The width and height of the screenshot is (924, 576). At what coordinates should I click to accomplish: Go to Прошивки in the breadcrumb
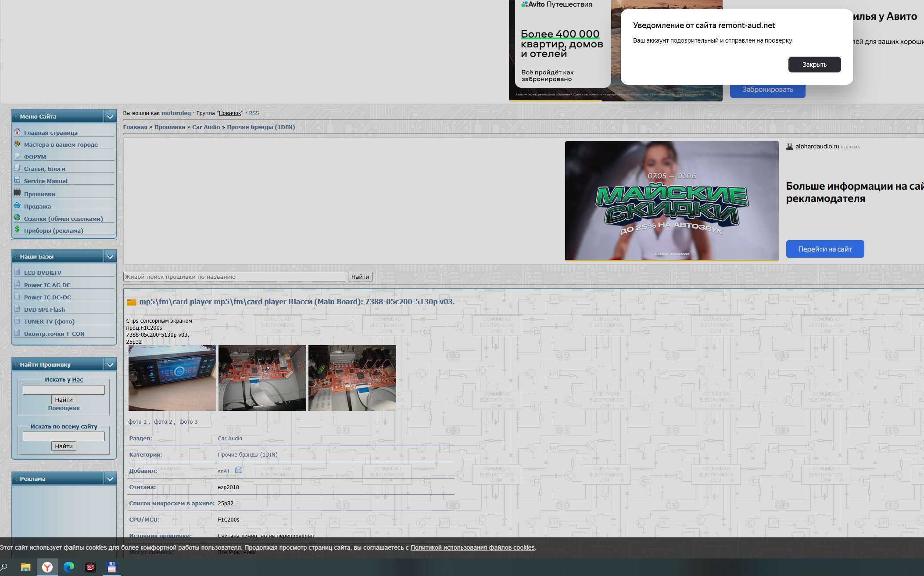tap(170, 127)
